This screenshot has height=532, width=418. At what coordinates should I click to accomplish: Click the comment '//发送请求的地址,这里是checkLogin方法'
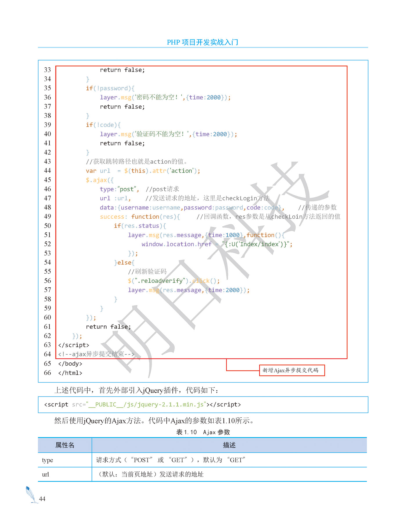pos(207,198)
